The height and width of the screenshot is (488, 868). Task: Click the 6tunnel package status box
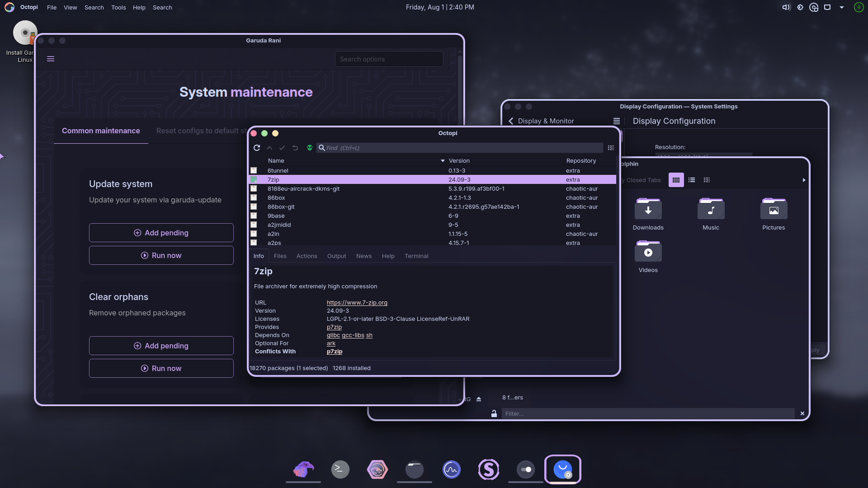pyautogui.click(x=254, y=170)
